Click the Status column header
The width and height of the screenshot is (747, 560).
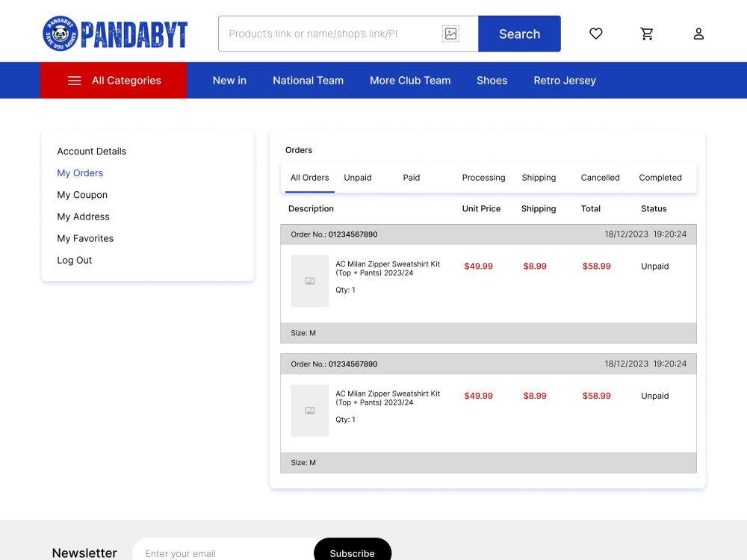coord(654,208)
